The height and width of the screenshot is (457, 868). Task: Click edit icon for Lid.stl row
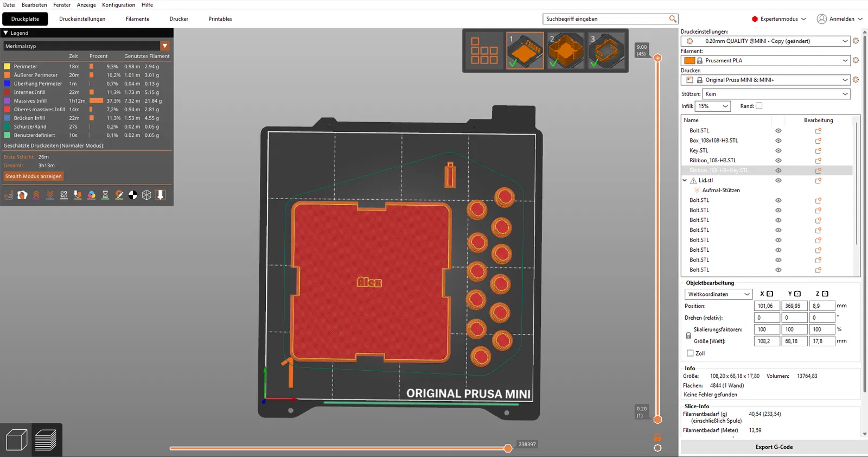[x=818, y=180]
